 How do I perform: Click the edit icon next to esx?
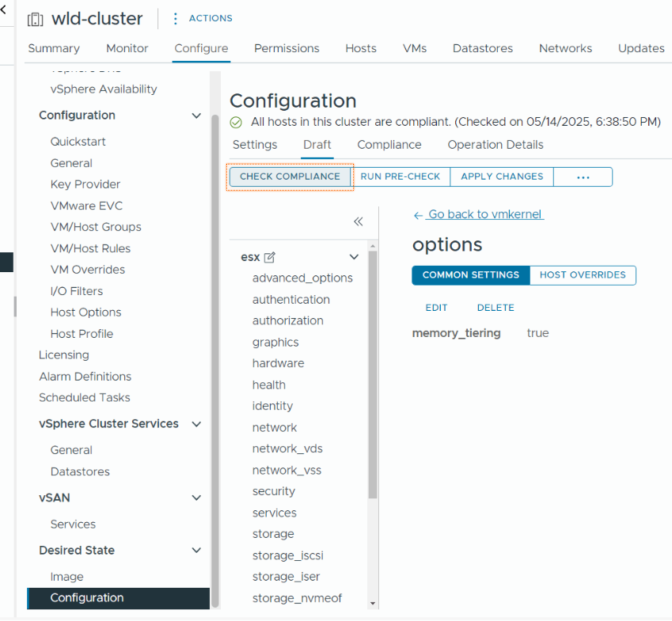[270, 257]
